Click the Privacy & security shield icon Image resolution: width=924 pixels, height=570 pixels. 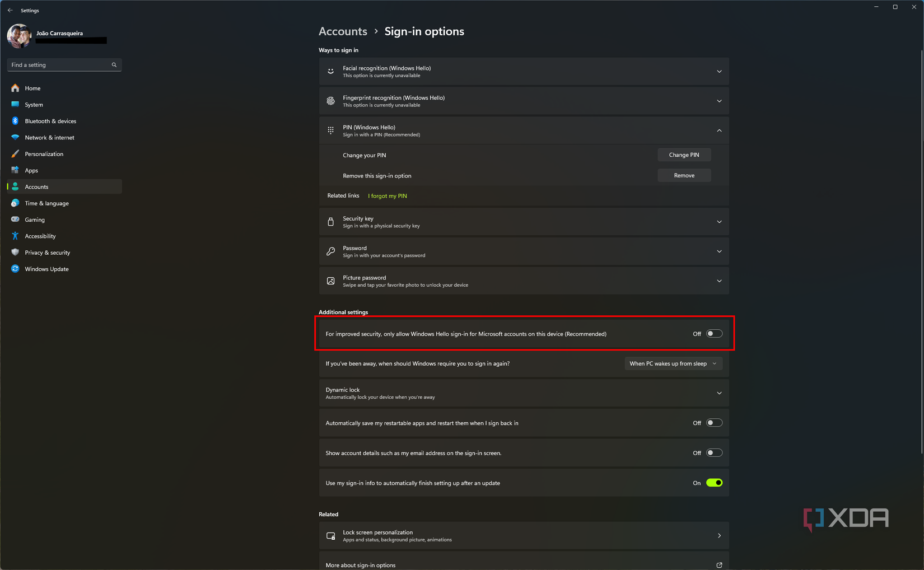15,252
